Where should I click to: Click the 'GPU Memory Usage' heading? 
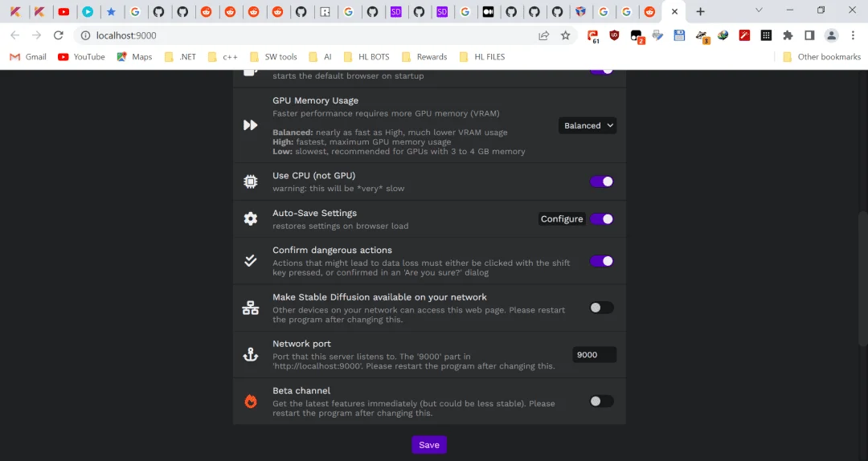[x=316, y=100]
